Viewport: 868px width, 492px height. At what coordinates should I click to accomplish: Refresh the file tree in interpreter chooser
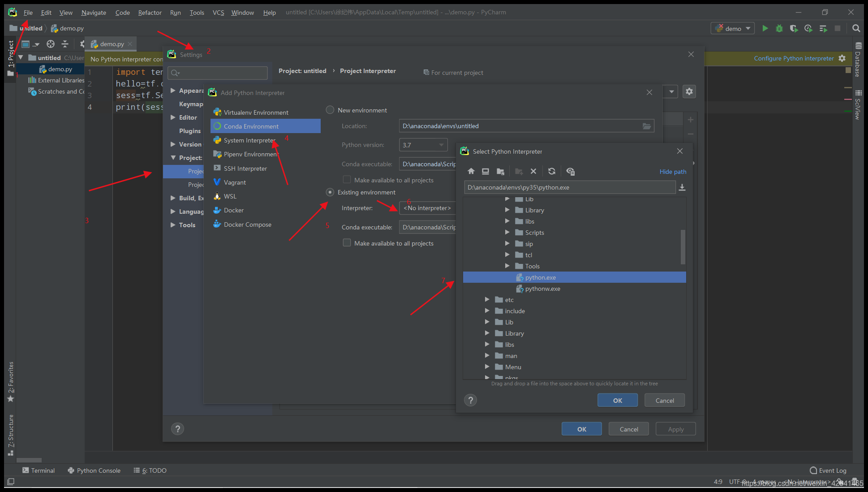pyautogui.click(x=552, y=171)
